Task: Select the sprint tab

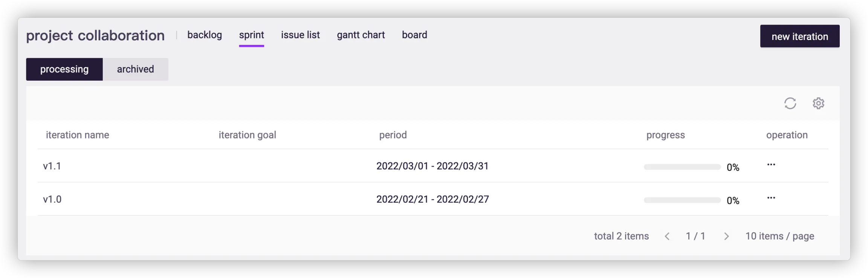Action: 251,35
